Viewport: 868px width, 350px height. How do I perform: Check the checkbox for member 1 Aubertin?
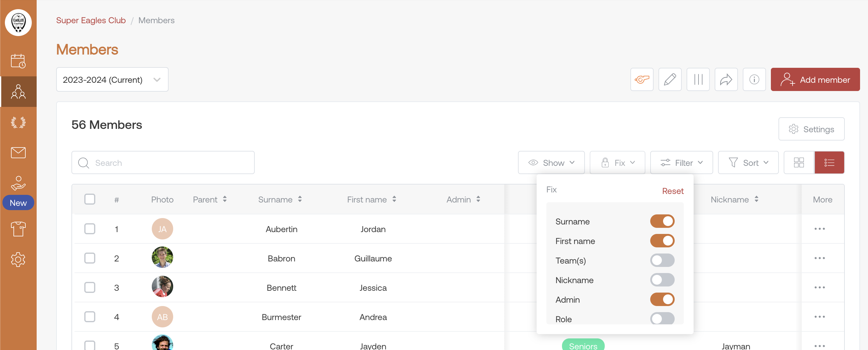click(89, 229)
